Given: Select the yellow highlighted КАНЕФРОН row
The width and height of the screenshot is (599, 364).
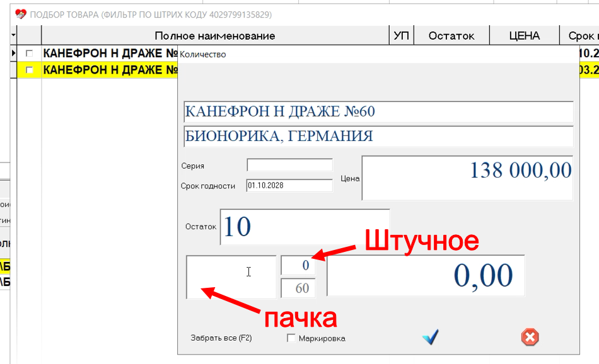Looking at the screenshot, I should (x=101, y=69).
